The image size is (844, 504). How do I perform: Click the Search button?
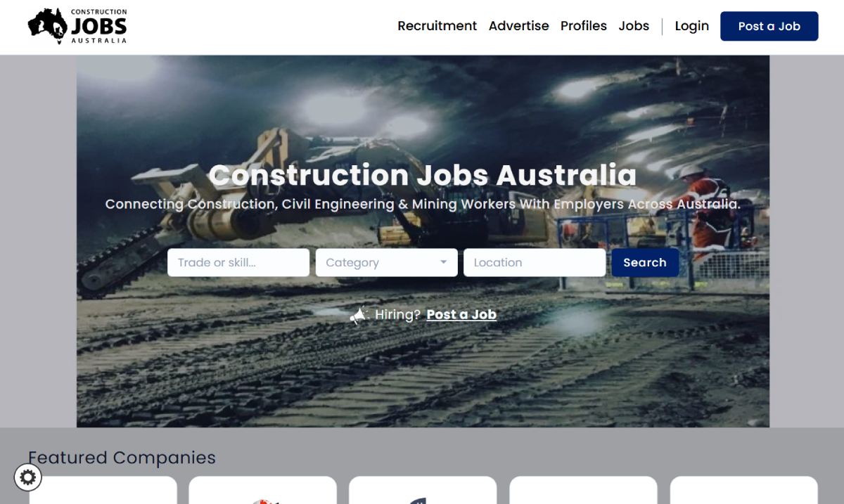(x=645, y=262)
